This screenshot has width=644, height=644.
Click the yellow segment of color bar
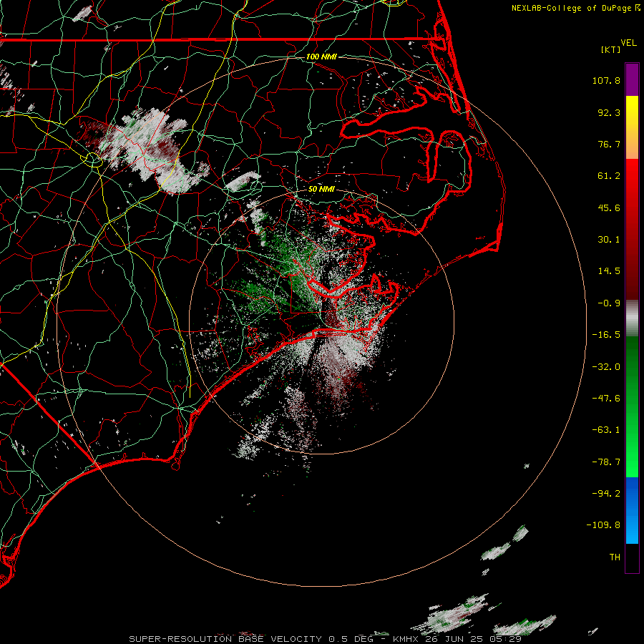(632, 127)
